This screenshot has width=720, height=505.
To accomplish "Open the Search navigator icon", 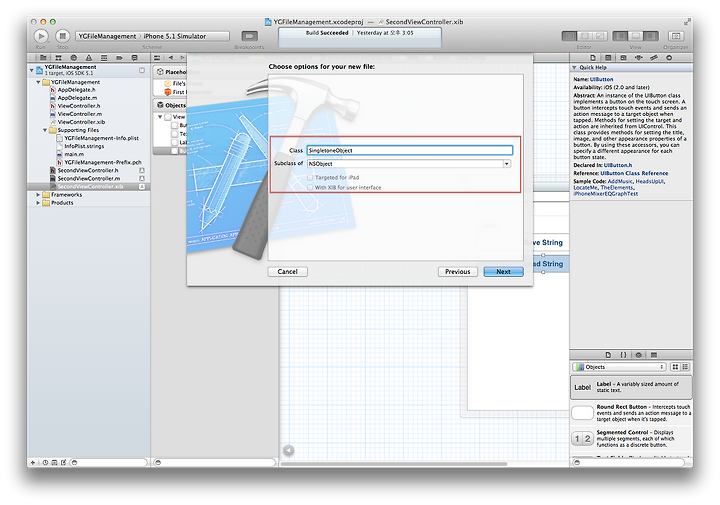I will (73, 58).
